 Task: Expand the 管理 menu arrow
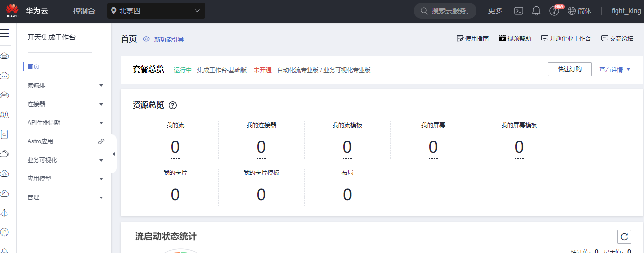101,197
